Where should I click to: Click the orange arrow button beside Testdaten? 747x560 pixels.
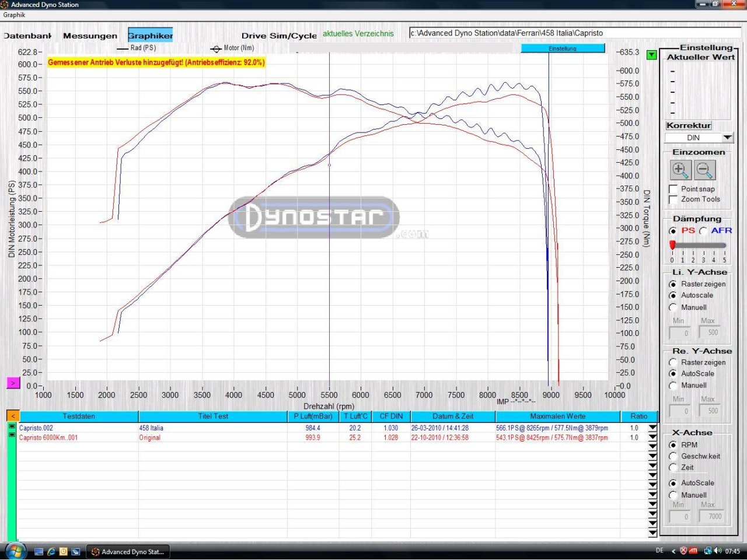point(12,416)
